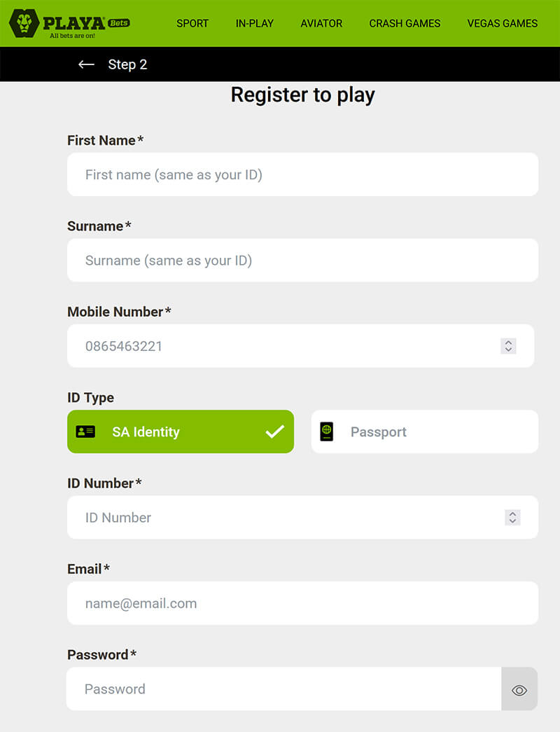Click the ID Number stepper arrows
The image size is (560, 732).
512,518
